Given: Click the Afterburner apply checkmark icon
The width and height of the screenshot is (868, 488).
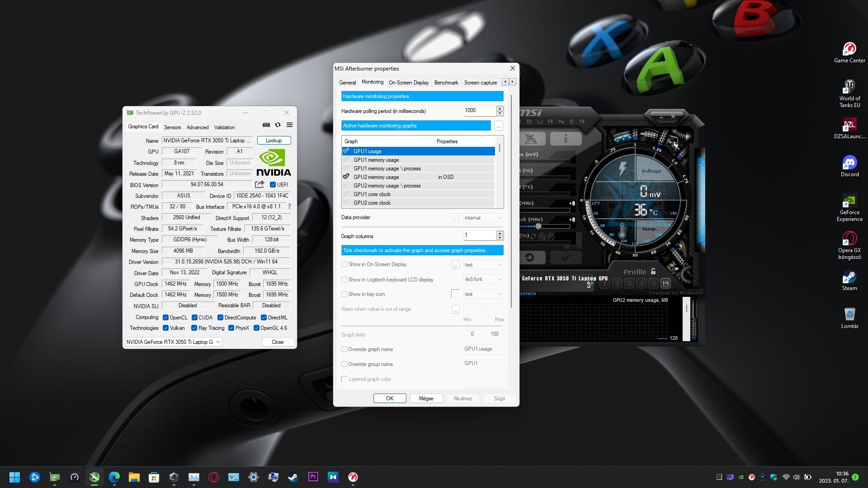Looking at the screenshot, I should pyautogui.click(x=566, y=258).
